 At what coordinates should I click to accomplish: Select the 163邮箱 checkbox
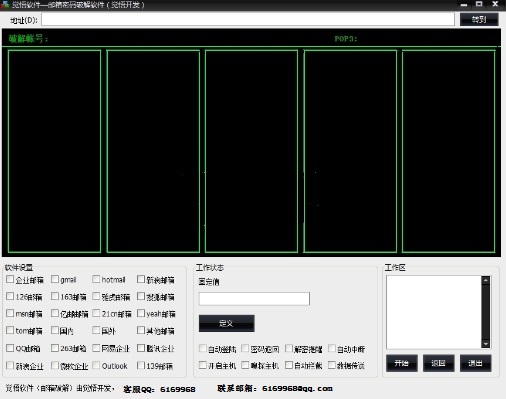coord(55,296)
